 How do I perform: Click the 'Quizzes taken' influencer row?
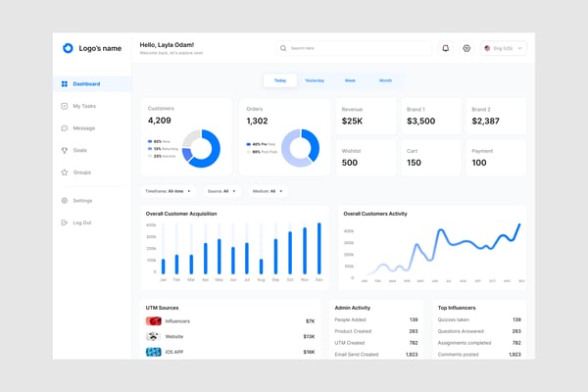[479, 319]
